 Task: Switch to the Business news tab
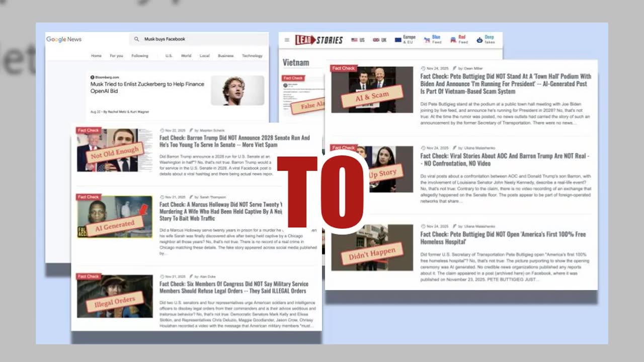click(x=225, y=56)
